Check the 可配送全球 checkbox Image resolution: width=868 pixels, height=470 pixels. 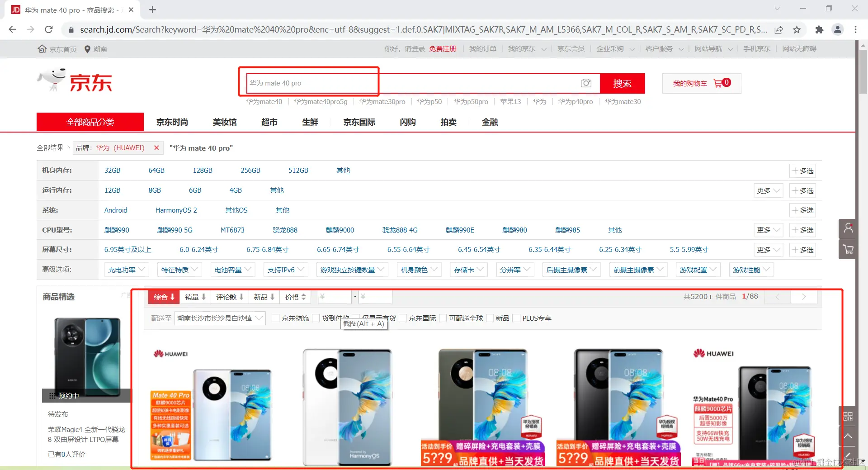[x=443, y=318]
